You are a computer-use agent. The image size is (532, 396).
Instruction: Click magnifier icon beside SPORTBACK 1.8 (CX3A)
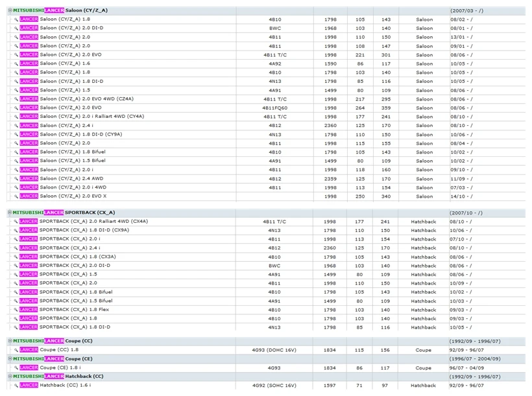coord(16,257)
